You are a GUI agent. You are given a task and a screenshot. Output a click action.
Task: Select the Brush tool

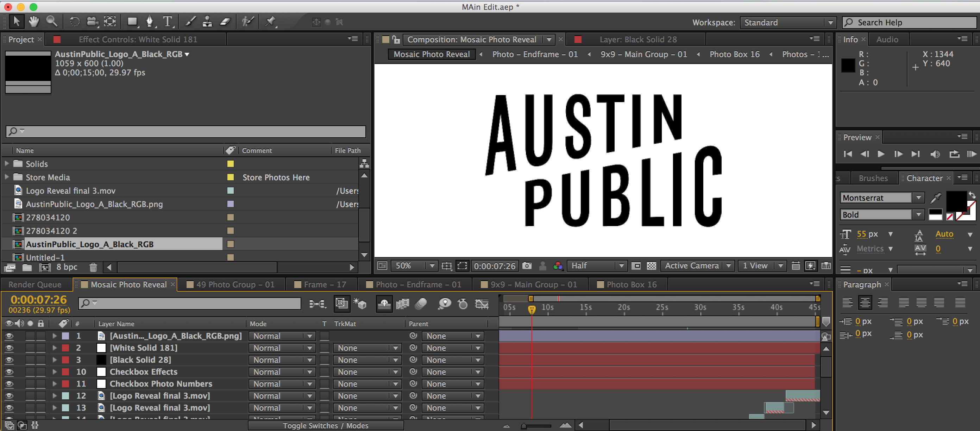click(x=190, y=22)
